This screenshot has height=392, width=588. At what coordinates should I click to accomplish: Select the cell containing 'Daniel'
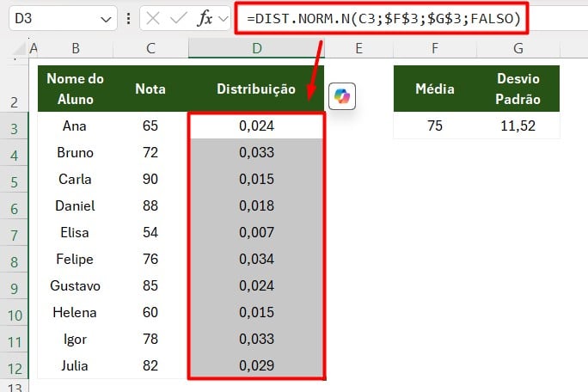(x=76, y=205)
